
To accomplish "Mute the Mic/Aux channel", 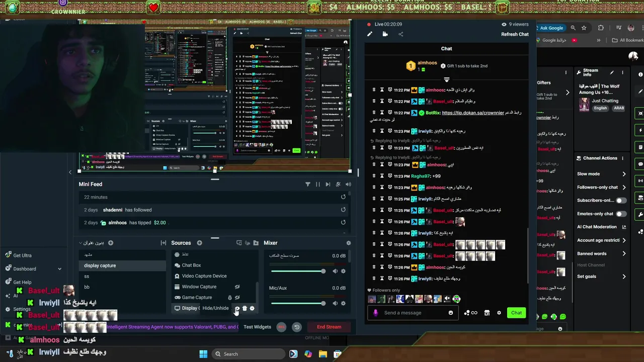I will coord(335,303).
